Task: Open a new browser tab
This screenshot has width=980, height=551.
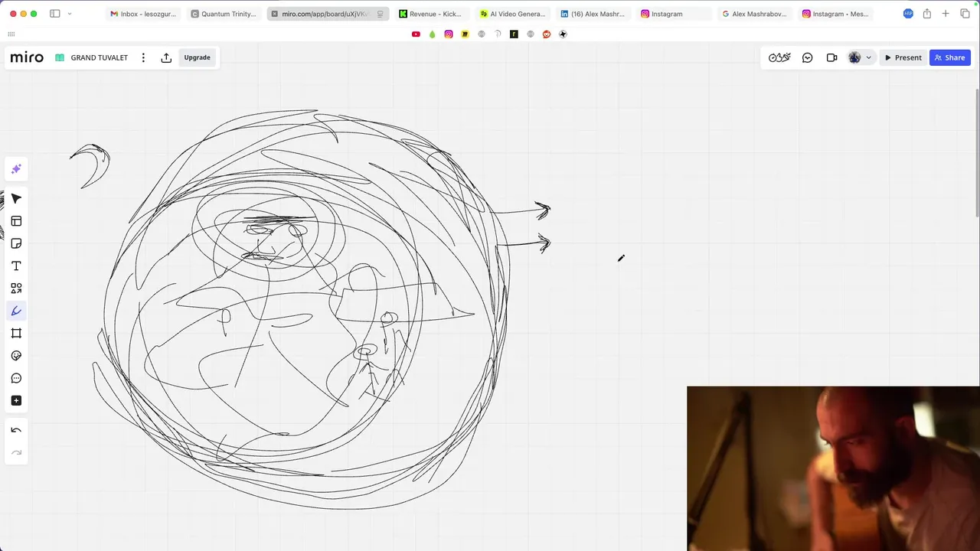Action: point(946,14)
